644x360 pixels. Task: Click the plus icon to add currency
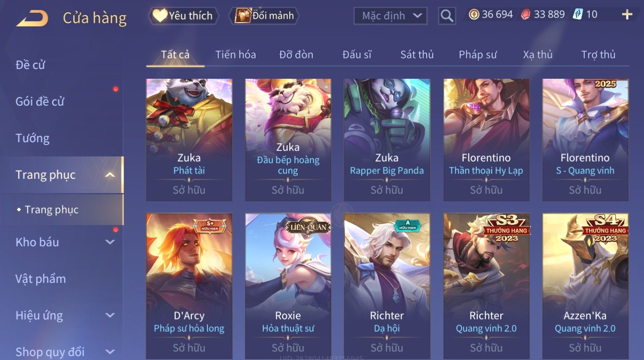click(x=627, y=15)
